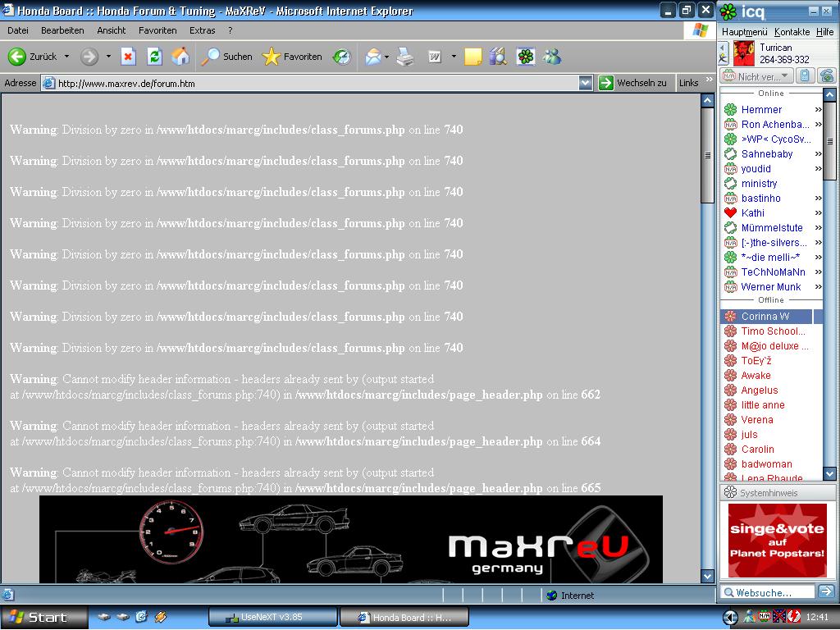The image size is (840, 630).
Task: Click the page's vertical scrollbar down arrow
Action: pos(708,577)
